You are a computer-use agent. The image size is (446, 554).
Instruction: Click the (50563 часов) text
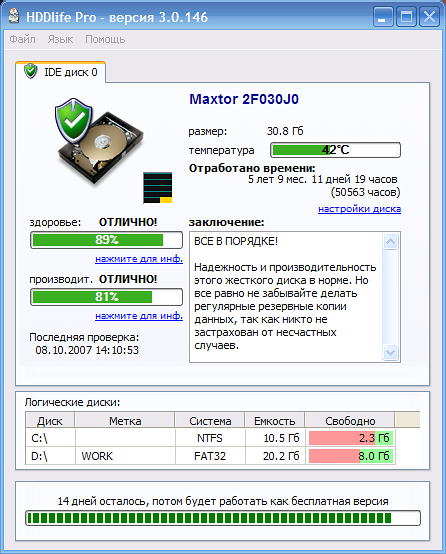coord(365,192)
